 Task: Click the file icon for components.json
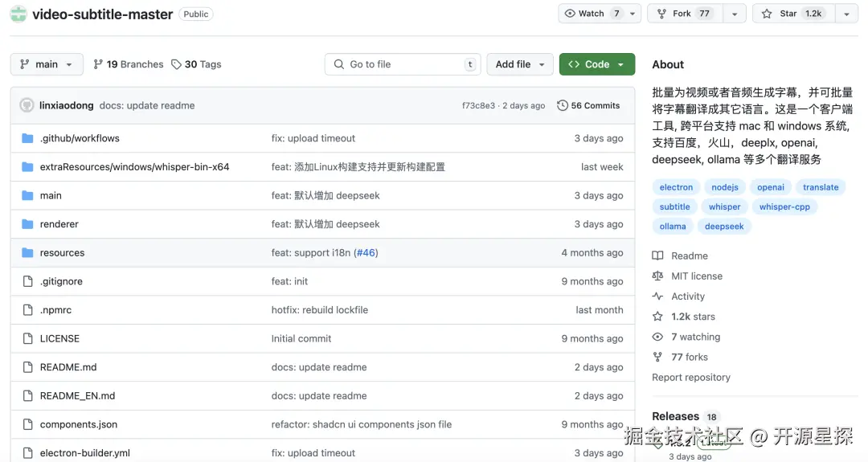click(27, 424)
